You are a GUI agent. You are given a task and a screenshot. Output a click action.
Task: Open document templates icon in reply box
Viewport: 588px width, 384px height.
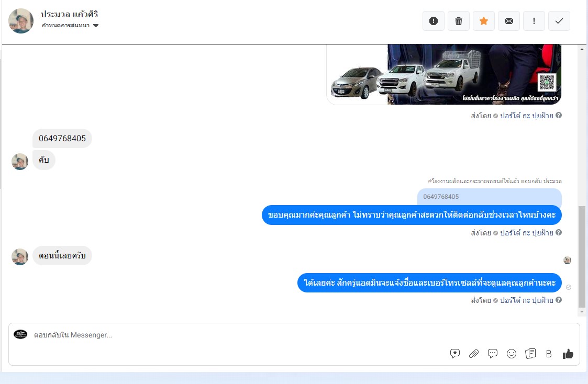530,354
